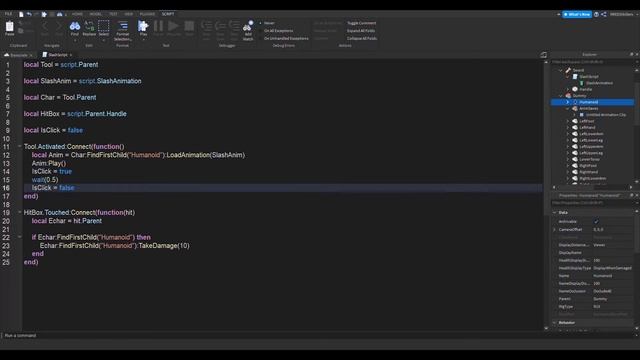Viewport: 640px width, 360px height.
Task: Collapse the Sword tree node
Action: (x=560, y=70)
